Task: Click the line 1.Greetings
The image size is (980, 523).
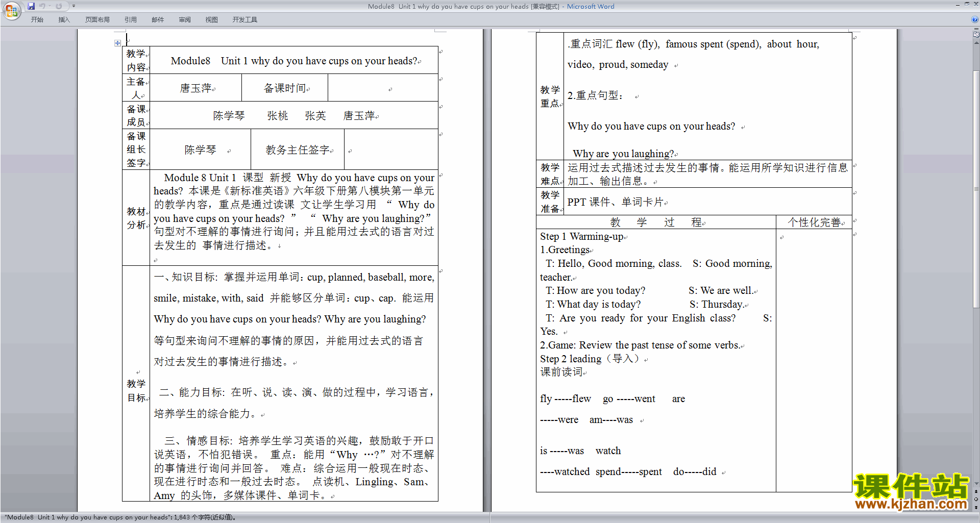Action: (565, 250)
